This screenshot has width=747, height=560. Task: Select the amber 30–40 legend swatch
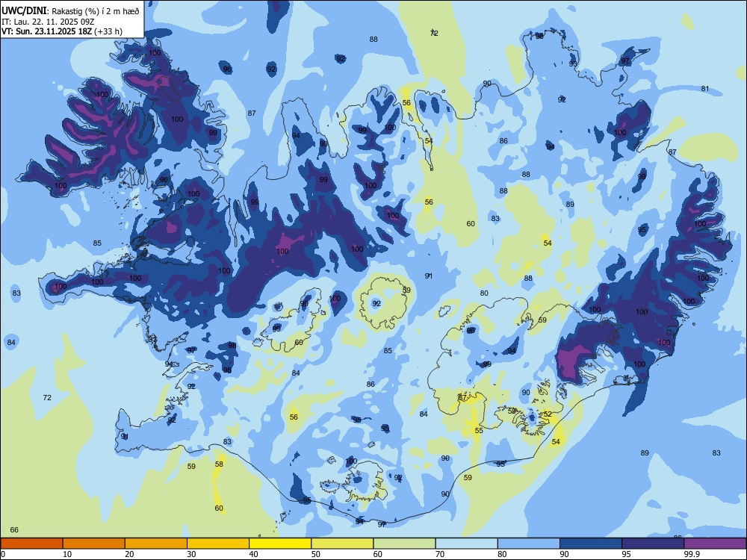click(218, 544)
